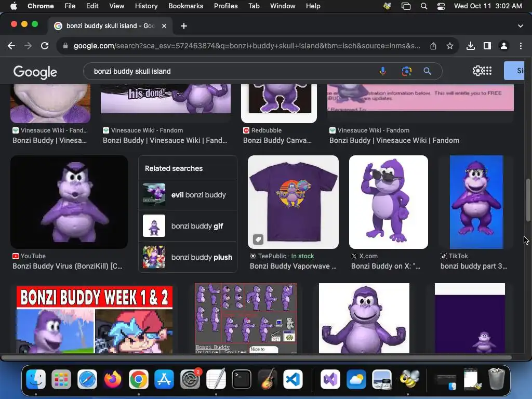The image size is (532, 399).
Task: Expand the tab search chevron
Action: [x=521, y=26]
